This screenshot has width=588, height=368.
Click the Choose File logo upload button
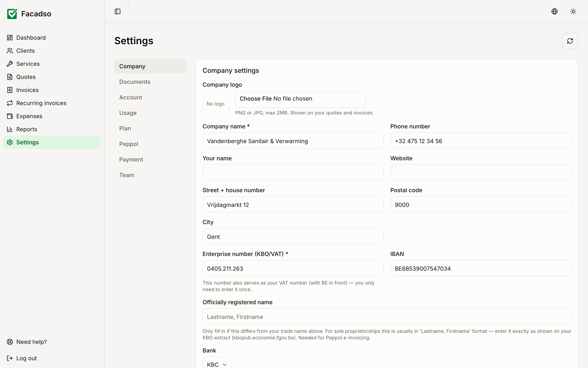(x=256, y=99)
